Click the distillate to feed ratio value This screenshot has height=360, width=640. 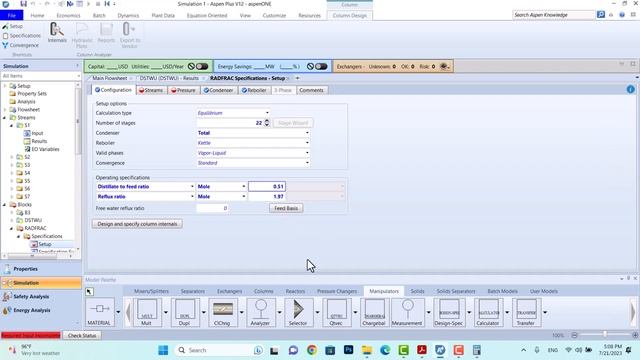click(267, 187)
